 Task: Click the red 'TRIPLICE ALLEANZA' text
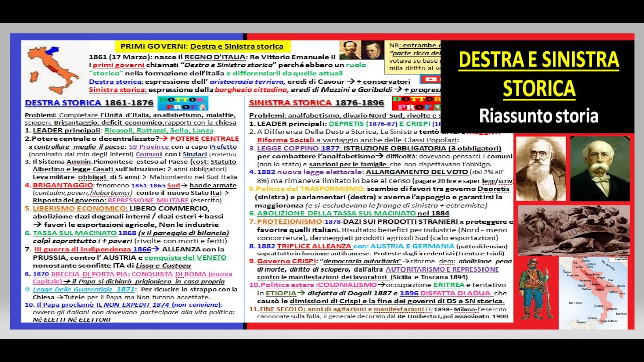(314, 246)
